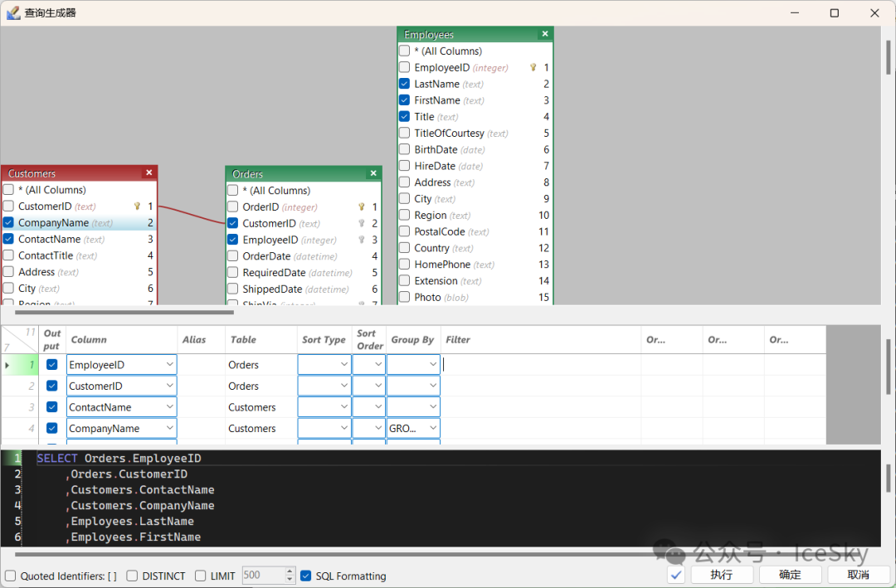The image size is (896, 588).
Task: Remove the Employees table using its X icon
Action: point(545,34)
